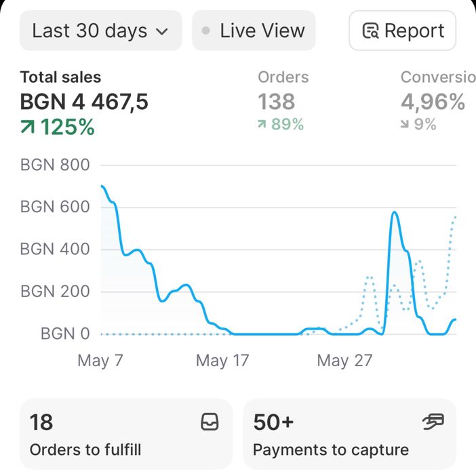Click the grey Live View status dot
Screen dimensions: 476x474
click(x=206, y=31)
